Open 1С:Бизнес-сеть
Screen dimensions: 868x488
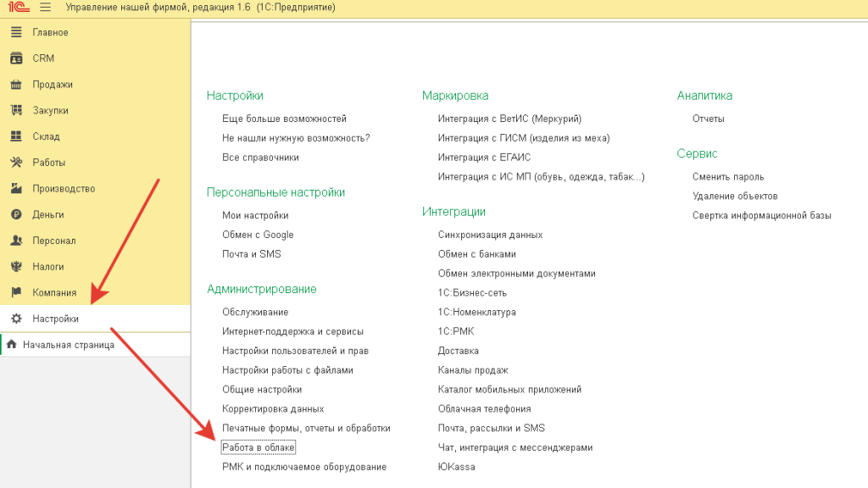pyautogui.click(x=472, y=292)
